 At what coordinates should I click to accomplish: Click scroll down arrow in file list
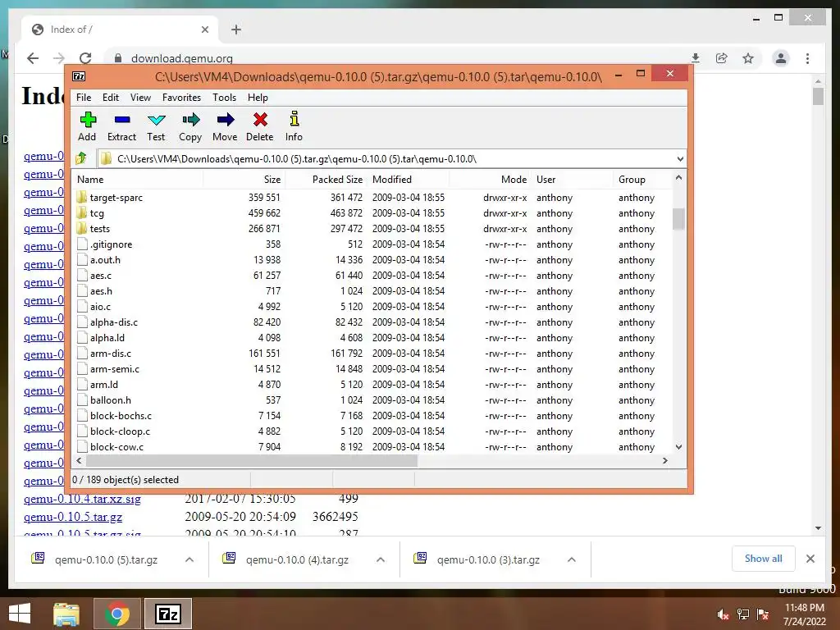coord(678,447)
